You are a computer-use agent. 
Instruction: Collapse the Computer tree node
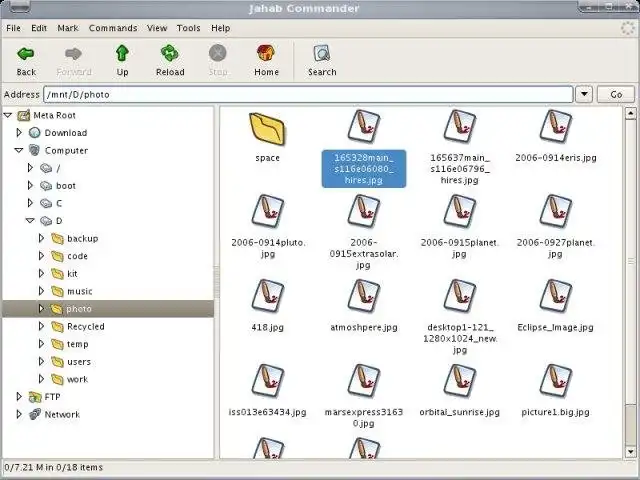(x=19, y=150)
